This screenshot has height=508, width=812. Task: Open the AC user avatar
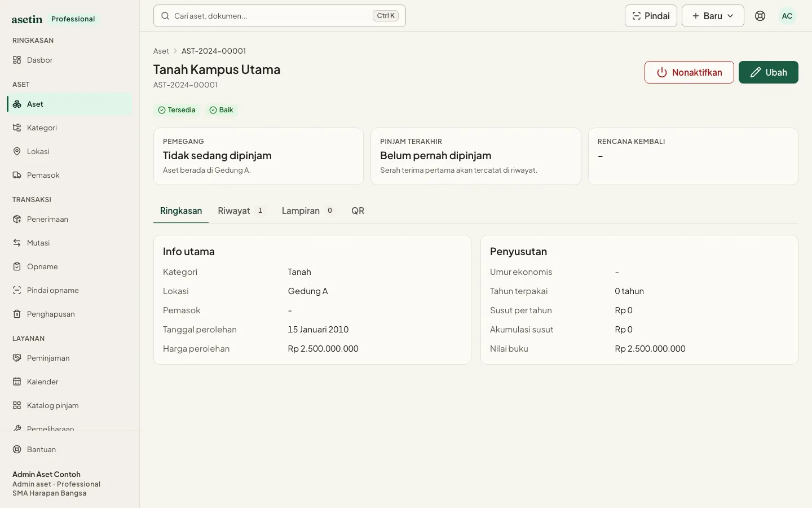click(787, 16)
